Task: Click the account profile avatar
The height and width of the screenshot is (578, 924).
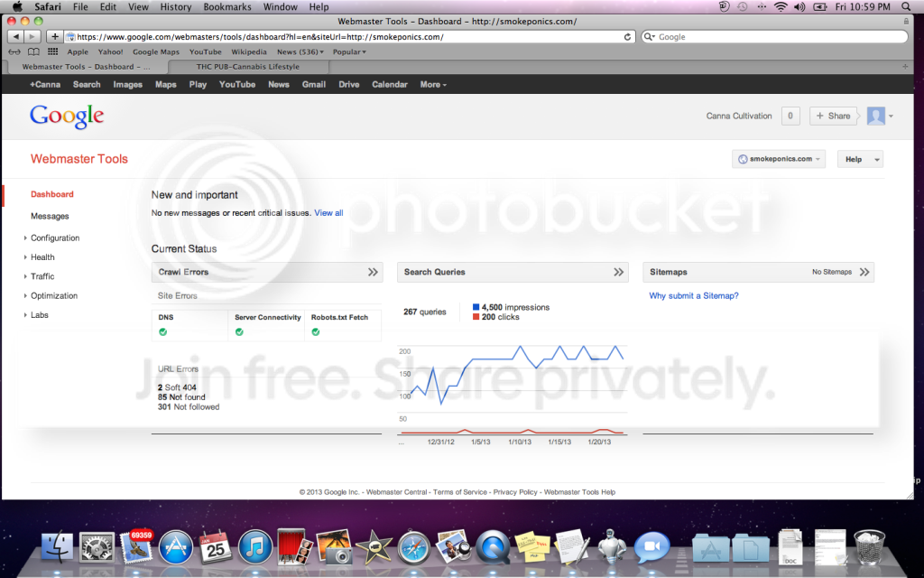Action: (875, 116)
